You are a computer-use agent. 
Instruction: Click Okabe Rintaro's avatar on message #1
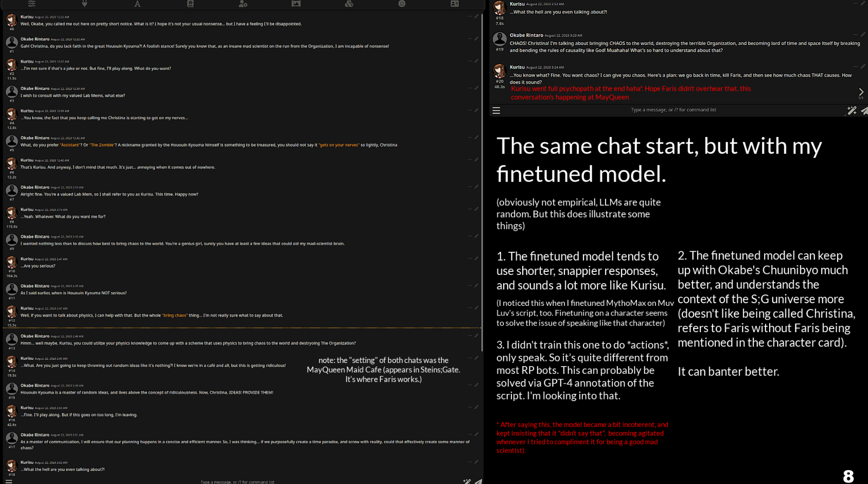click(11, 42)
